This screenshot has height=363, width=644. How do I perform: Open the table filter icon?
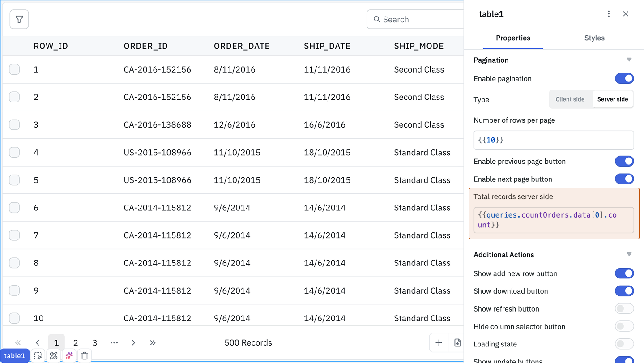coord(19,19)
